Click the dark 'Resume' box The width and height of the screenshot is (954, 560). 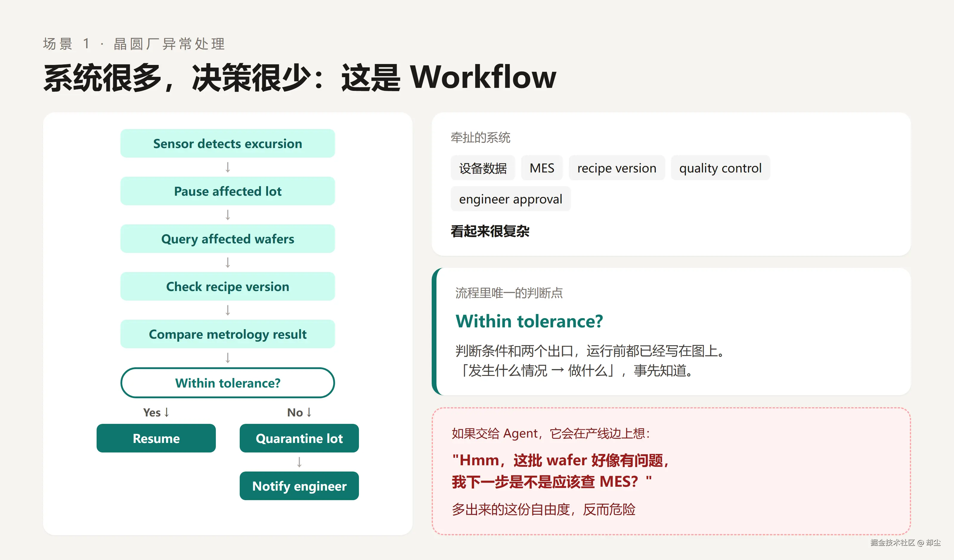(156, 438)
